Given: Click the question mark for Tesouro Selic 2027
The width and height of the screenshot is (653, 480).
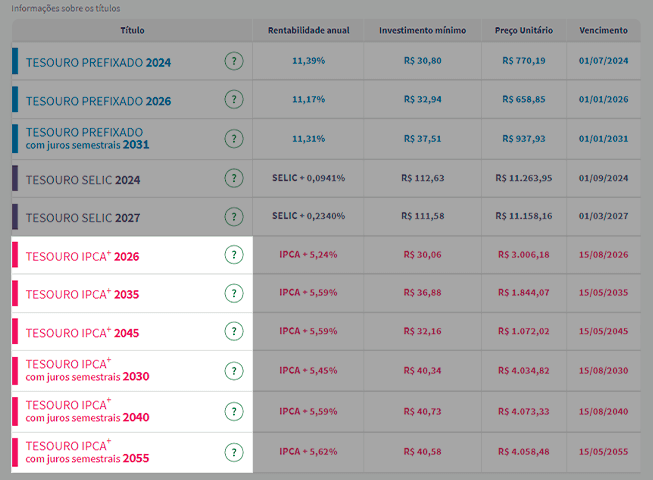Looking at the screenshot, I should coord(234,217).
